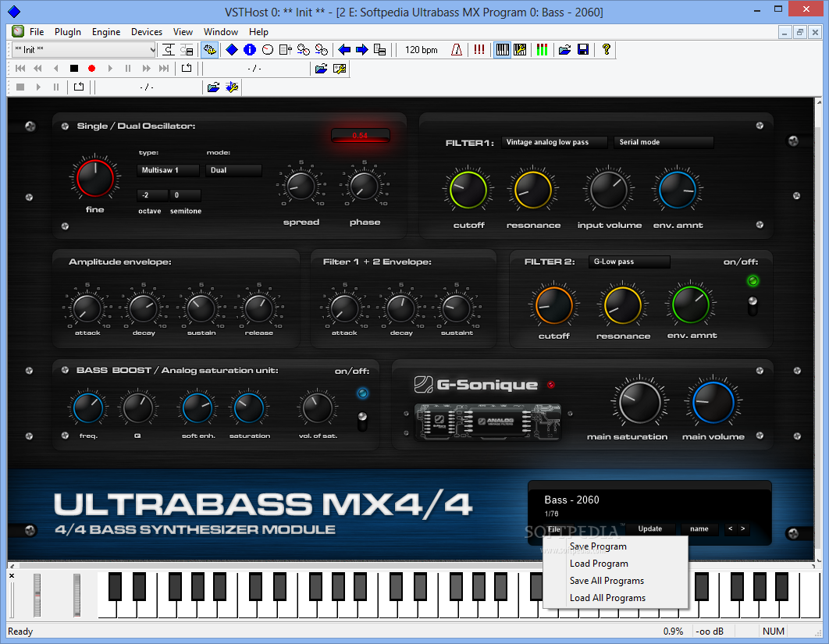Screen dimensions: 829x644
Task: Click the top toolbar's open folder icon
Action: (x=564, y=50)
